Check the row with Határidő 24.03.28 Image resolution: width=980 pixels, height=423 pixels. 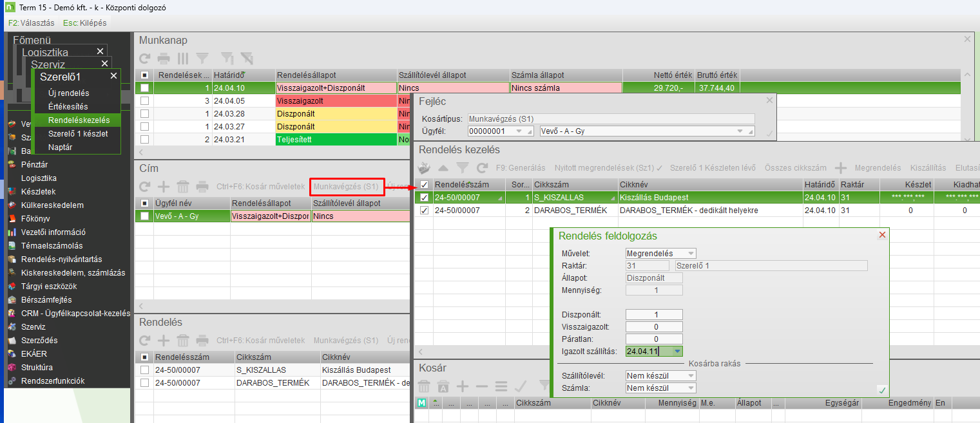click(144, 114)
